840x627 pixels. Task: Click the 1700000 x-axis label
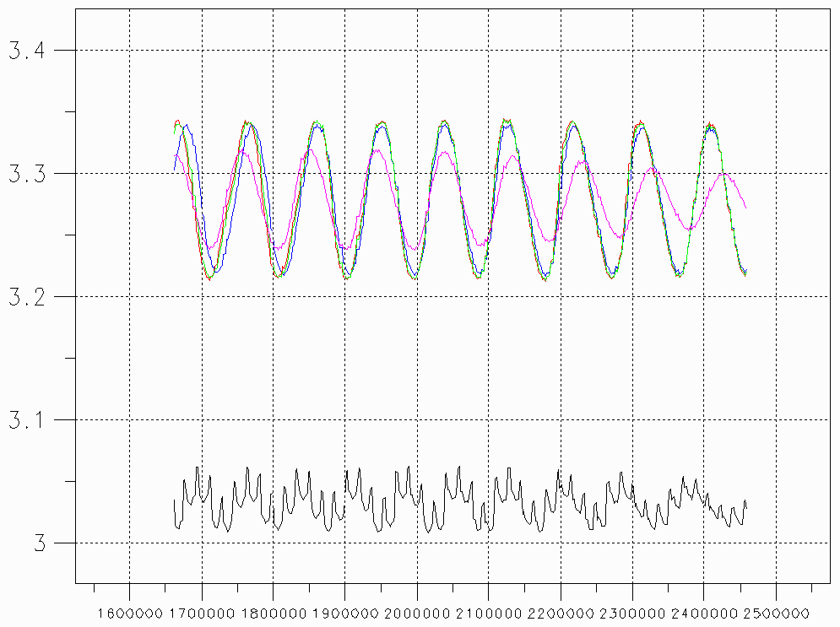(x=202, y=613)
